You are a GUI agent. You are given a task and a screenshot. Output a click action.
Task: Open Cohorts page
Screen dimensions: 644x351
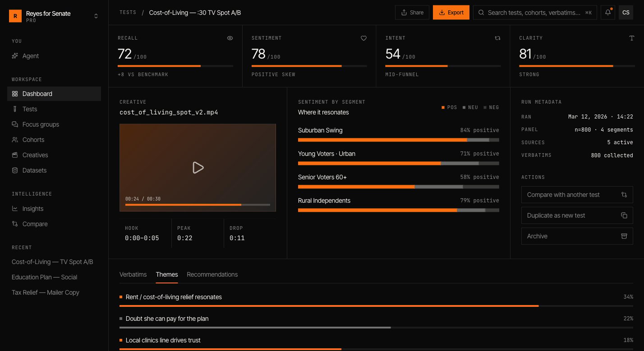click(54, 140)
